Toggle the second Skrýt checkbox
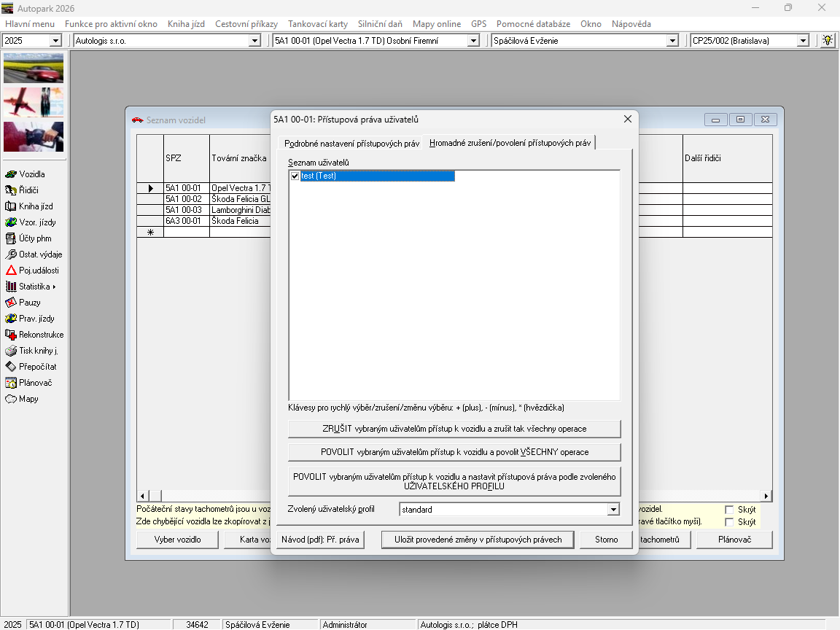Viewport: 840px width, 630px height. click(x=729, y=522)
